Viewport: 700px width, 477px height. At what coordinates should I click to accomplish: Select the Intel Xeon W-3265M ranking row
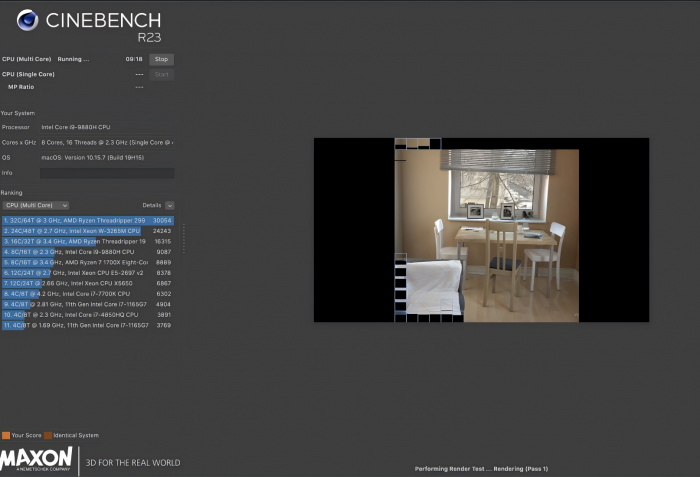87,230
